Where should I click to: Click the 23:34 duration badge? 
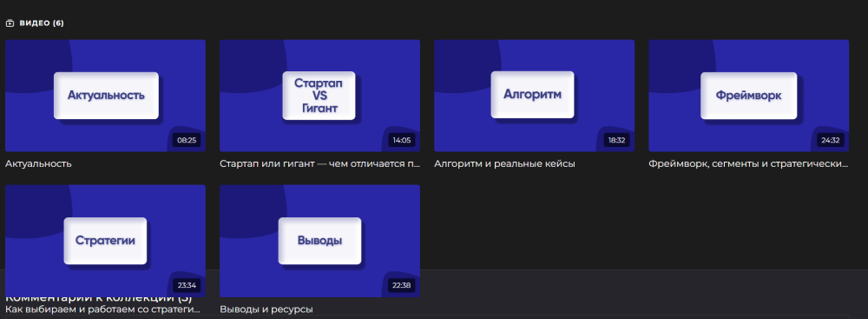187,286
